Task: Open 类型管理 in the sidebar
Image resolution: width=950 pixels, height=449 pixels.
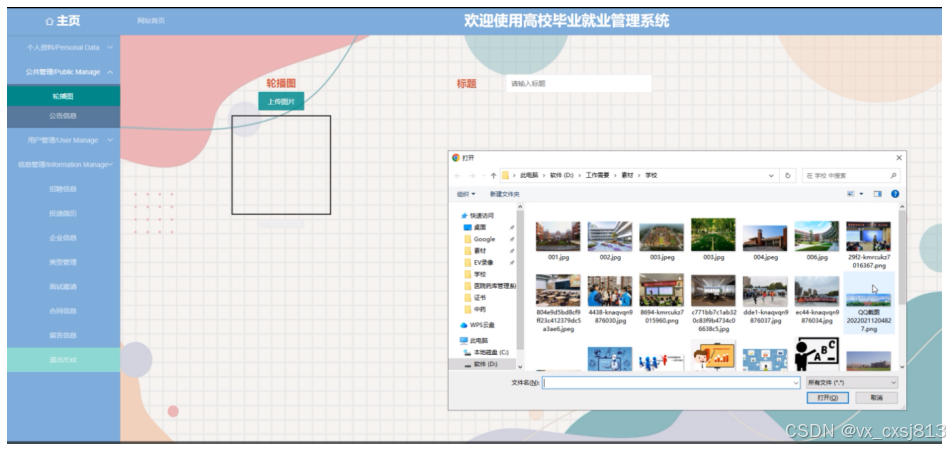Action: click(64, 262)
